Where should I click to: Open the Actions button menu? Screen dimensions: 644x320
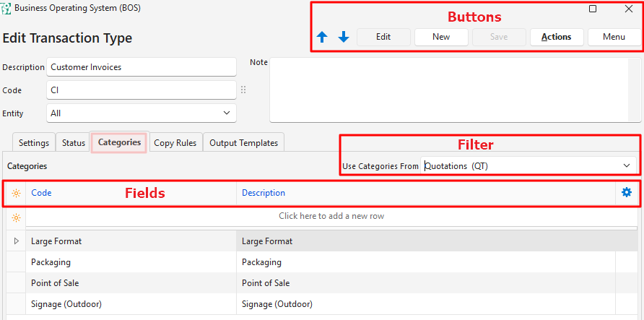[x=556, y=37]
